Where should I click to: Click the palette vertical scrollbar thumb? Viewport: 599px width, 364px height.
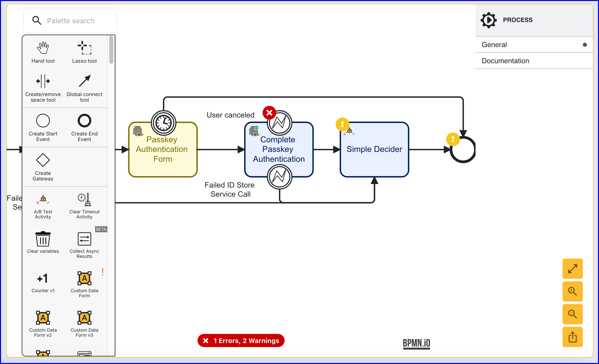pos(111,50)
